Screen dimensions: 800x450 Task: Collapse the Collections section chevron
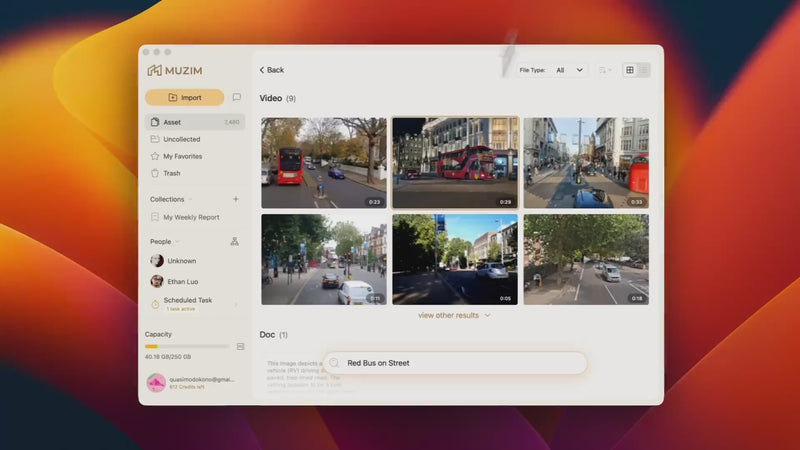coord(190,199)
